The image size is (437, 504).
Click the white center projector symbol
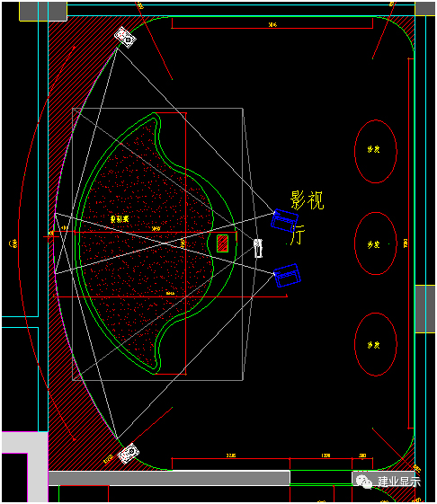click(258, 248)
